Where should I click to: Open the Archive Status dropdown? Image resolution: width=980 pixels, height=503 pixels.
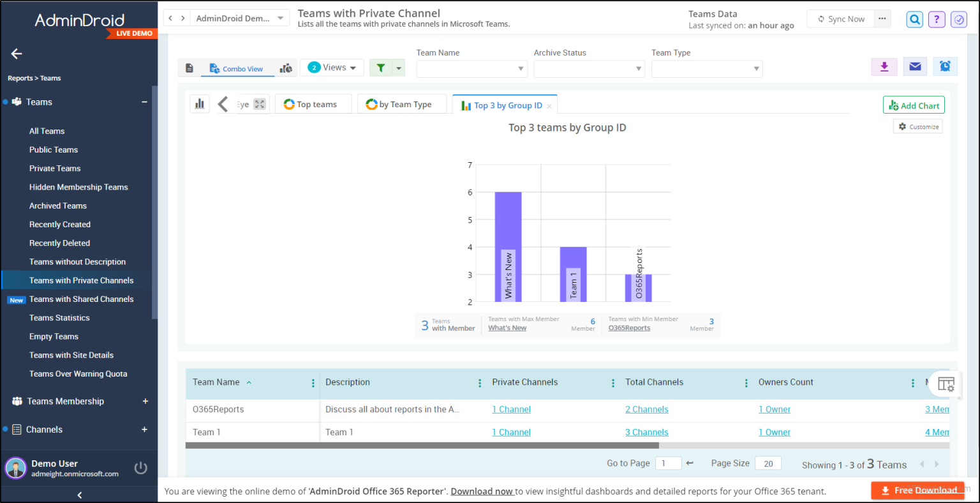click(589, 69)
